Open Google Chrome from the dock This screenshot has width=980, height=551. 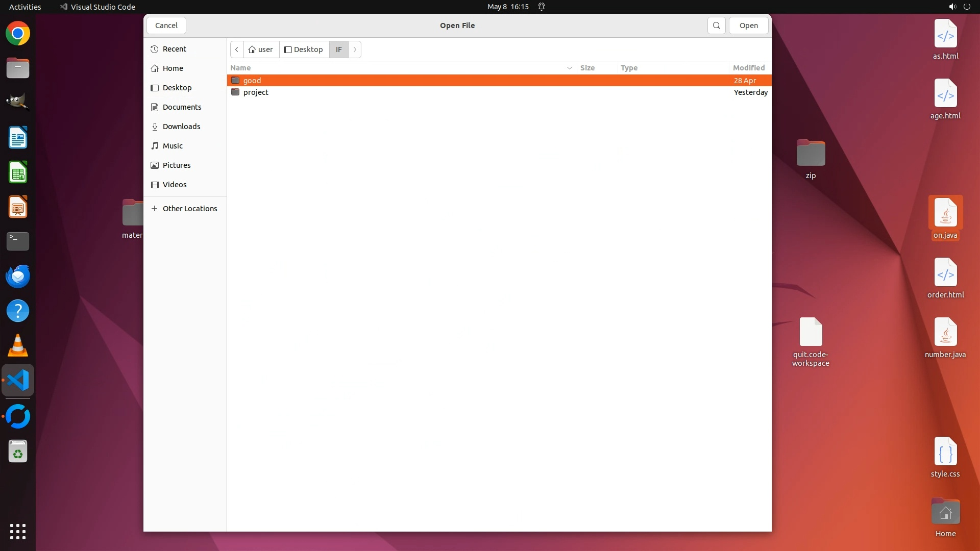pos(18,34)
